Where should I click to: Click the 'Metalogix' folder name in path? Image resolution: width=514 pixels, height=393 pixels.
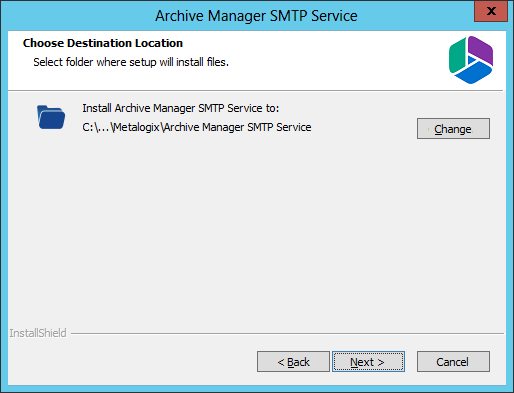[137, 127]
